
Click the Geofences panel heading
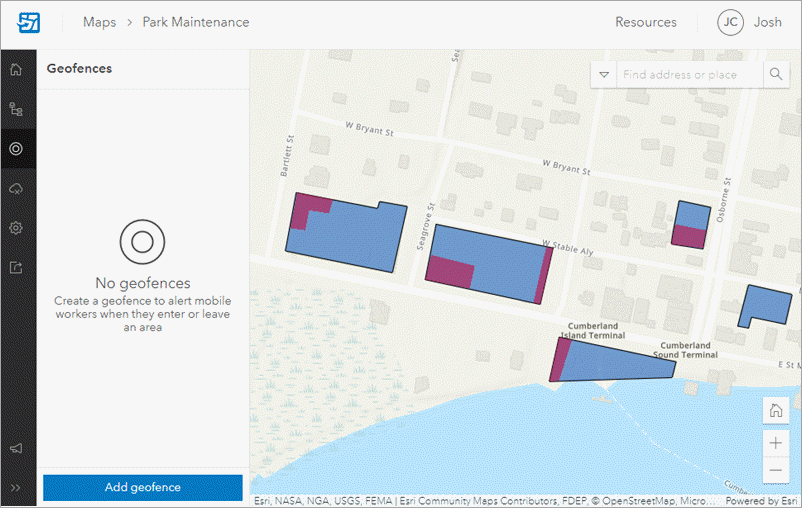tap(79, 69)
